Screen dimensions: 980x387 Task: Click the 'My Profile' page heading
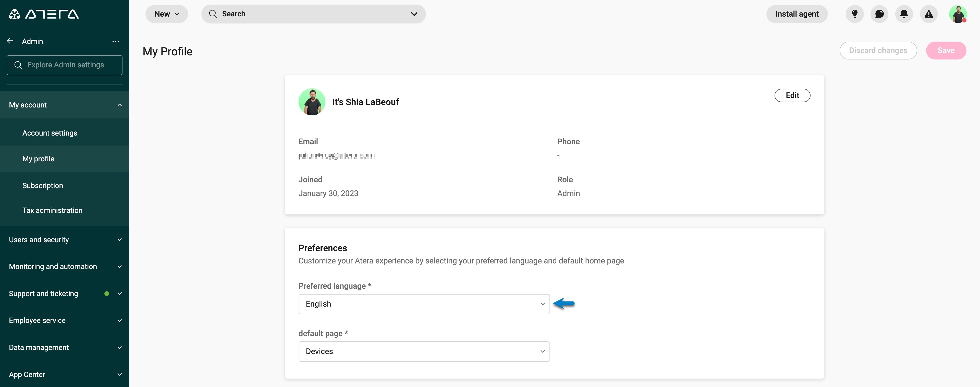(x=167, y=51)
